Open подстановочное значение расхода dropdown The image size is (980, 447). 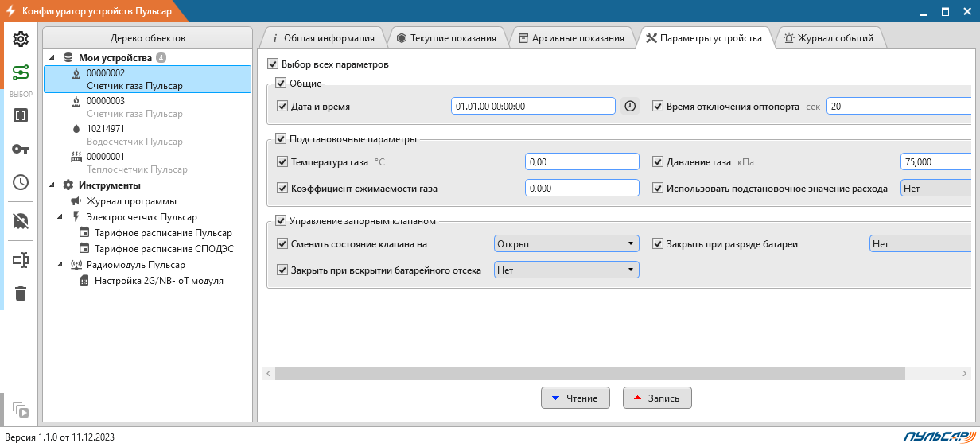[x=935, y=189]
